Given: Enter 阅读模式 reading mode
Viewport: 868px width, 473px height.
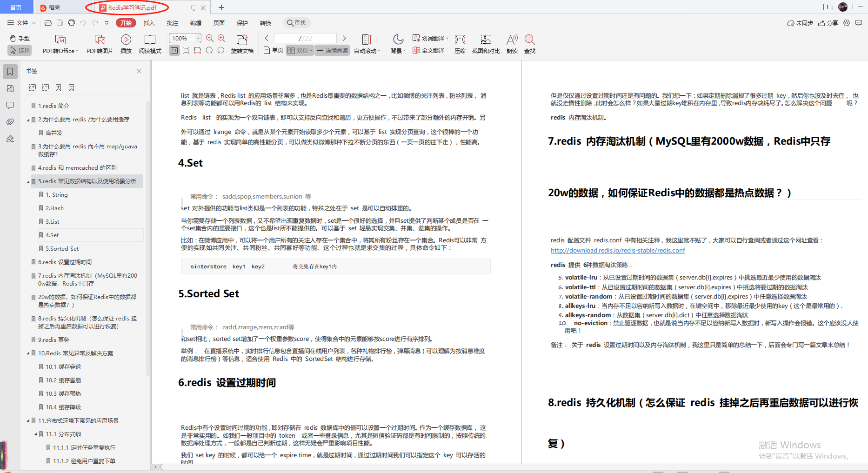Looking at the screenshot, I should coord(150,44).
